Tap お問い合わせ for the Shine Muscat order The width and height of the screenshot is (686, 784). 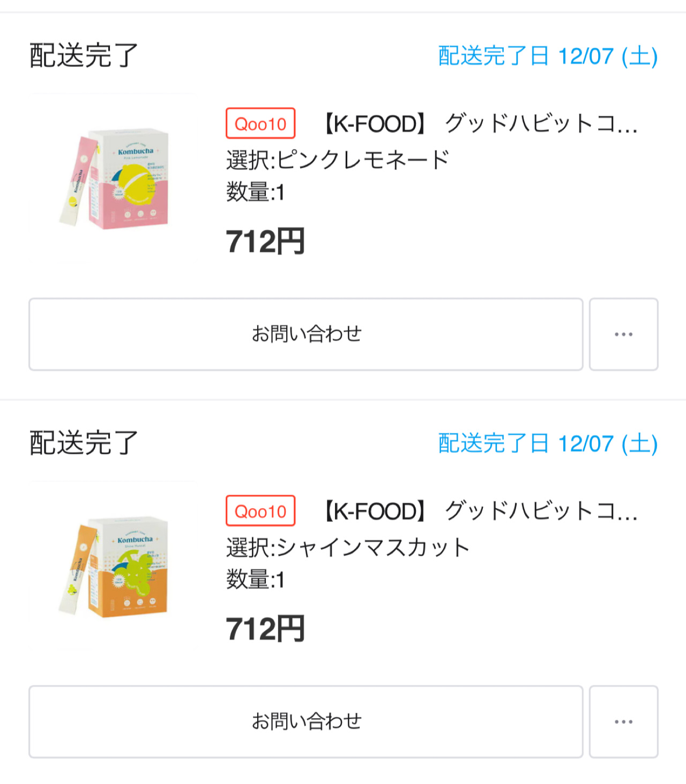pyautogui.click(x=306, y=722)
